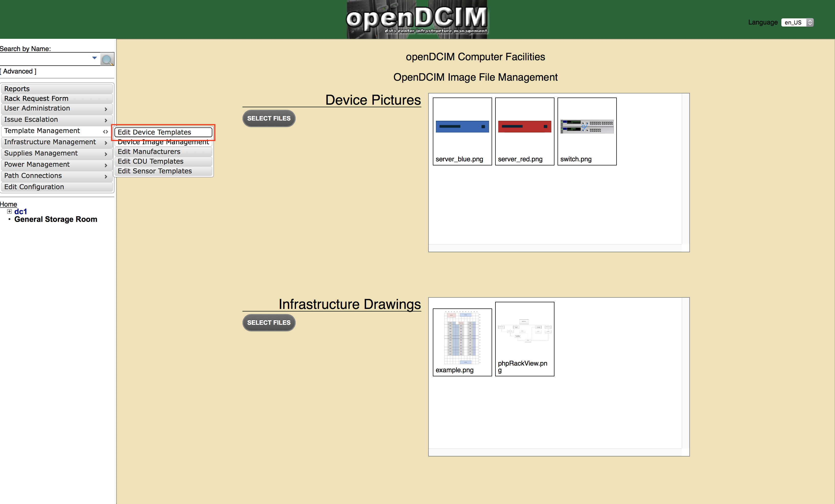Viewport: 835px width, 504px height.
Task: Select Template Management in the sidebar
Action: click(57, 131)
